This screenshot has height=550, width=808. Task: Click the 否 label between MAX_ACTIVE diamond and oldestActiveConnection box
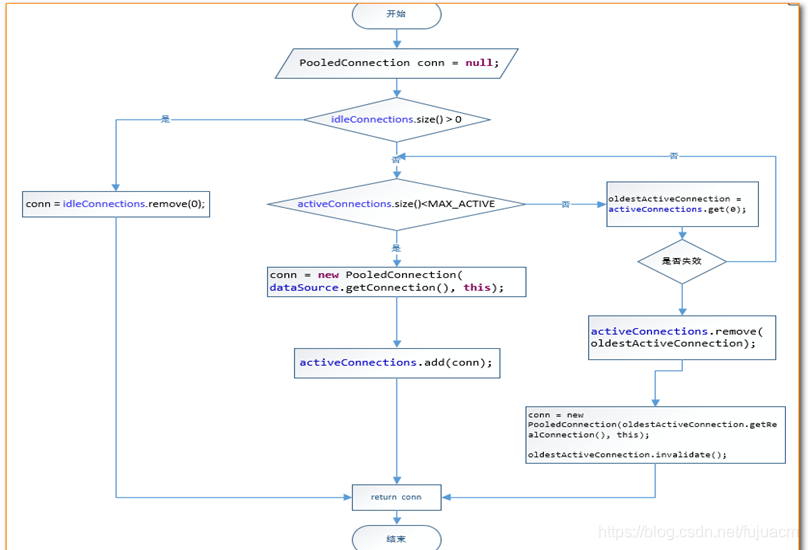(x=566, y=205)
